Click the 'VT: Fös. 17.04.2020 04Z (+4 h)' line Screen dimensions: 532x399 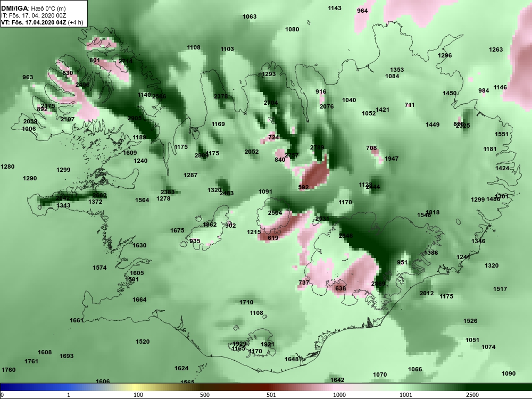pyautogui.click(x=41, y=23)
